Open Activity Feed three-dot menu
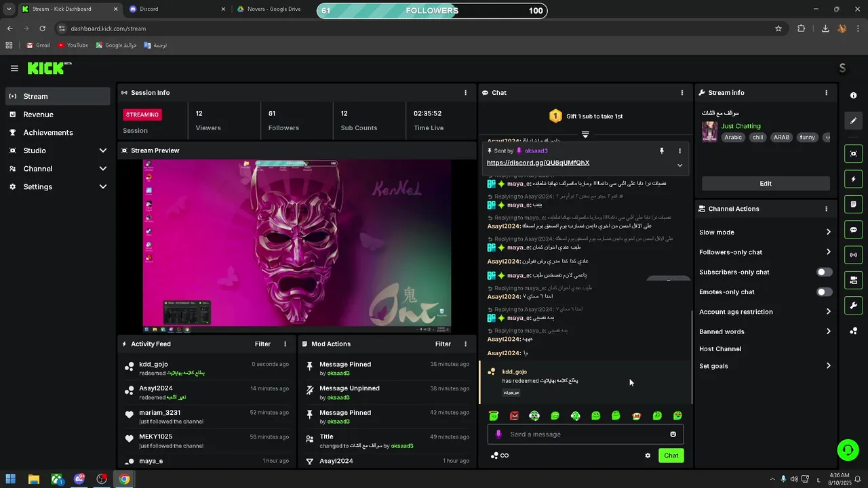Screen dimensions: 868x488 [x=285, y=344]
